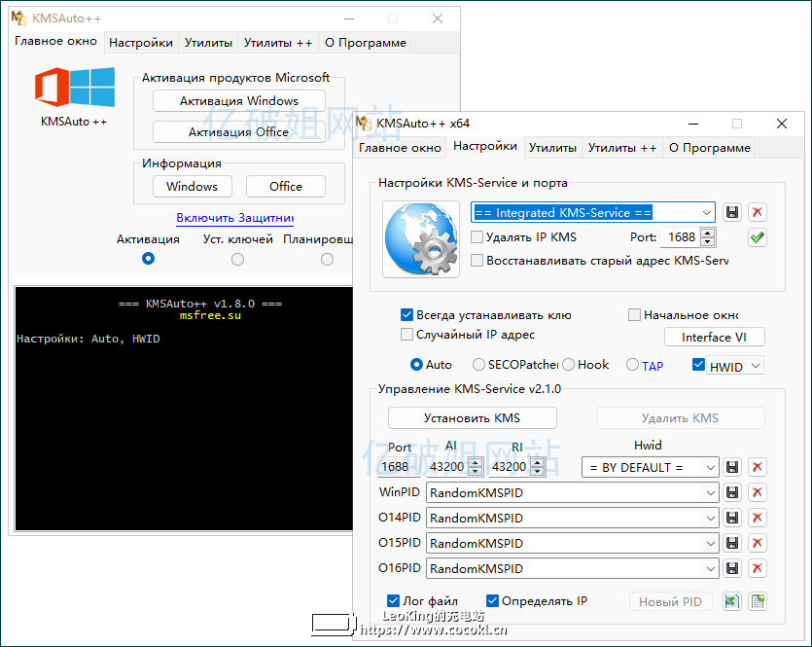This screenshot has width=812, height=647.
Task: Switch to Главное окно tab in x64 window
Action: click(x=400, y=148)
